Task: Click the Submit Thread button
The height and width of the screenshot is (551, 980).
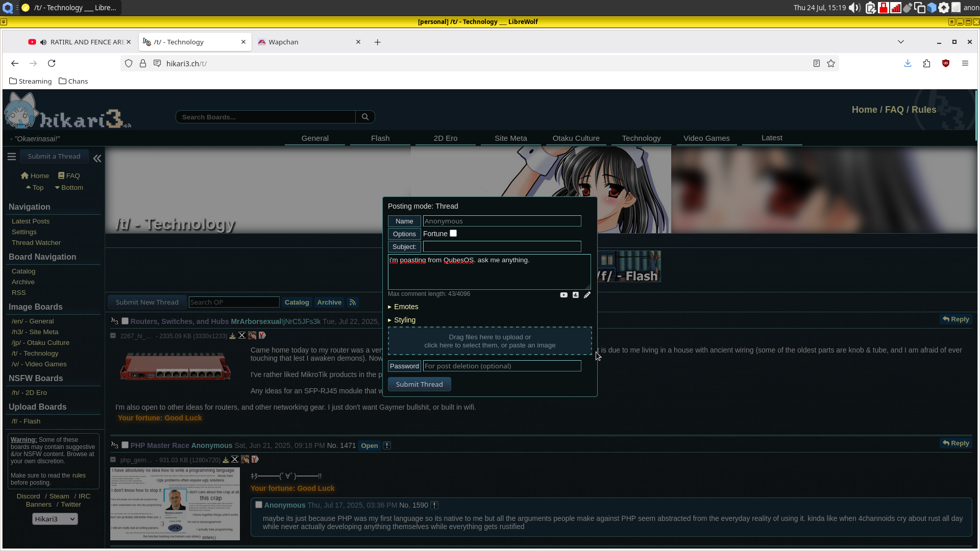Action: (419, 384)
